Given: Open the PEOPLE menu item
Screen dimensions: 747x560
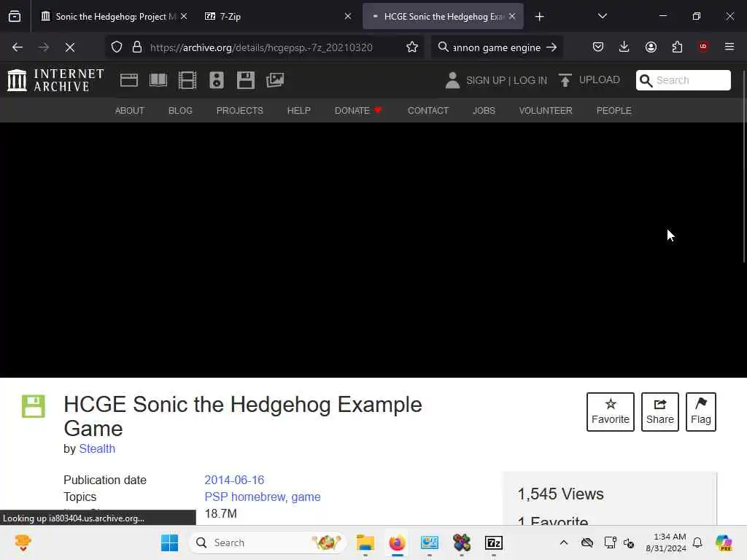Looking at the screenshot, I should click(614, 111).
